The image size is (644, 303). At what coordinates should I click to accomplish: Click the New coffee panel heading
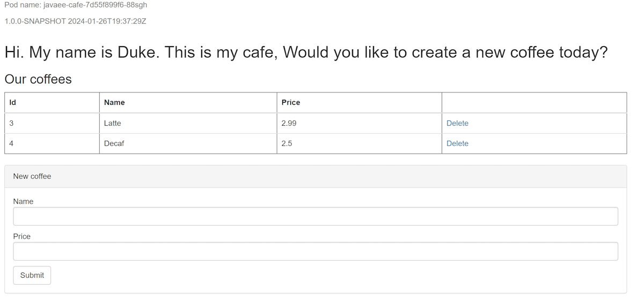tap(32, 176)
